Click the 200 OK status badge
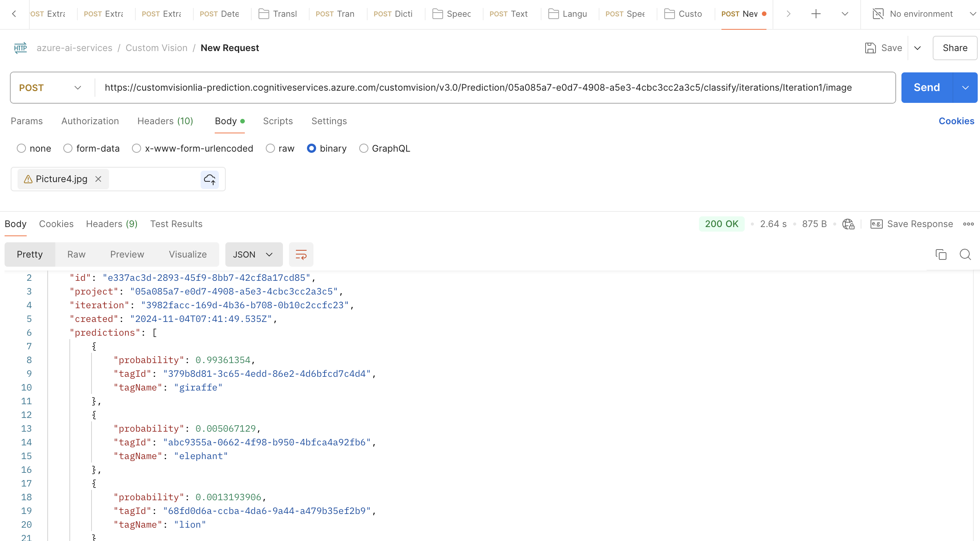 721,224
